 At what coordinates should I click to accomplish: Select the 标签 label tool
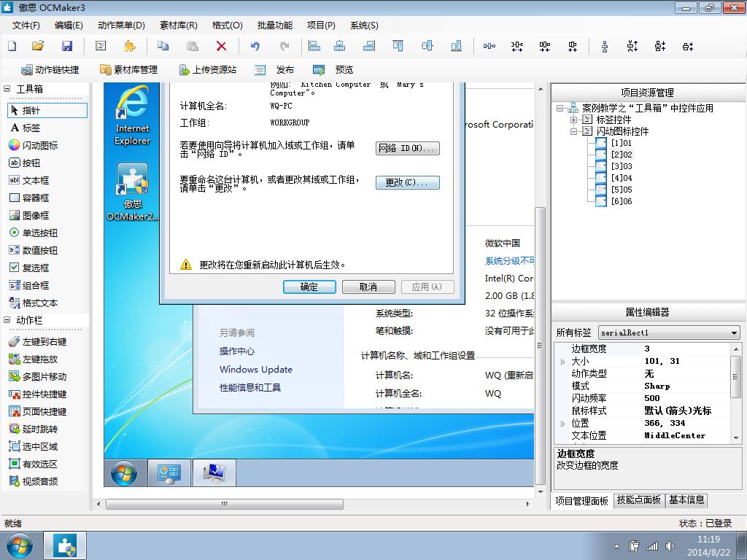[x=26, y=128]
